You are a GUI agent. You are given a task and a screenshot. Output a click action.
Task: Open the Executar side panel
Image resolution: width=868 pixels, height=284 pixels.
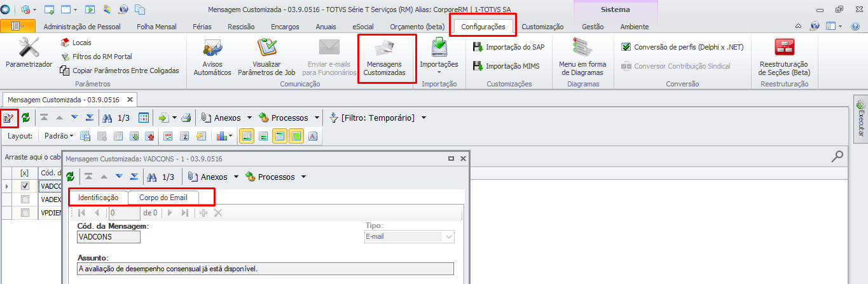(x=861, y=119)
